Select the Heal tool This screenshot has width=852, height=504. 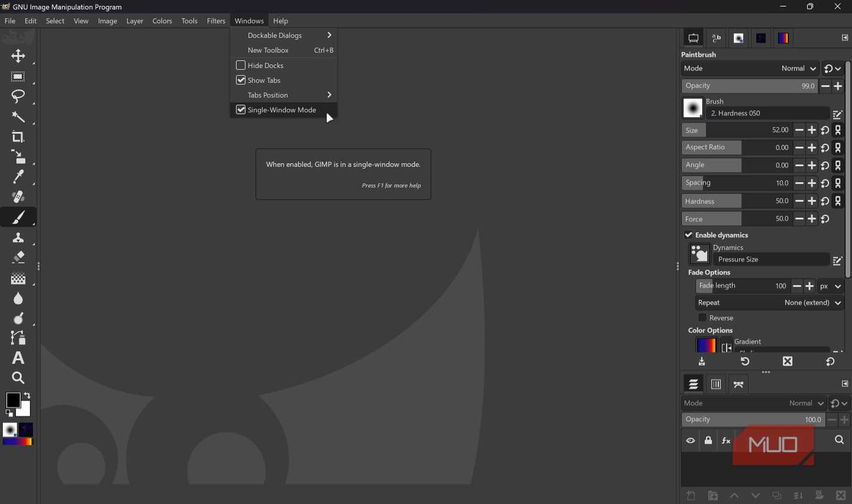click(x=18, y=197)
